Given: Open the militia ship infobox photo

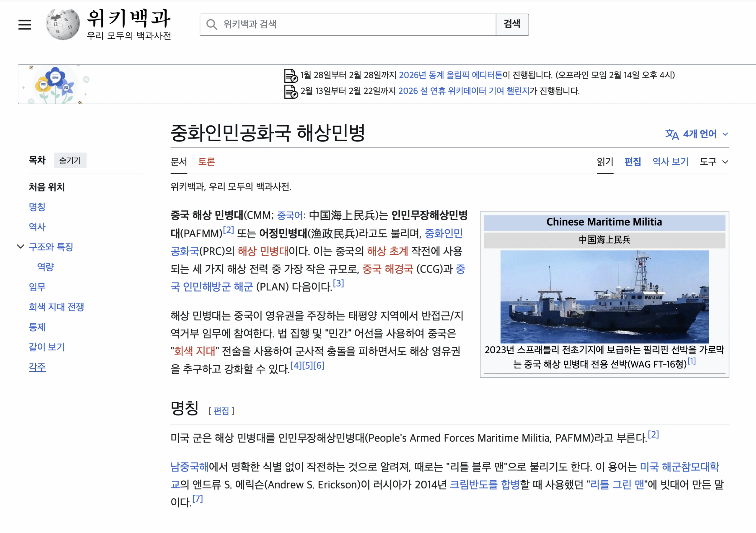Looking at the screenshot, I should (x=604, y=296).
